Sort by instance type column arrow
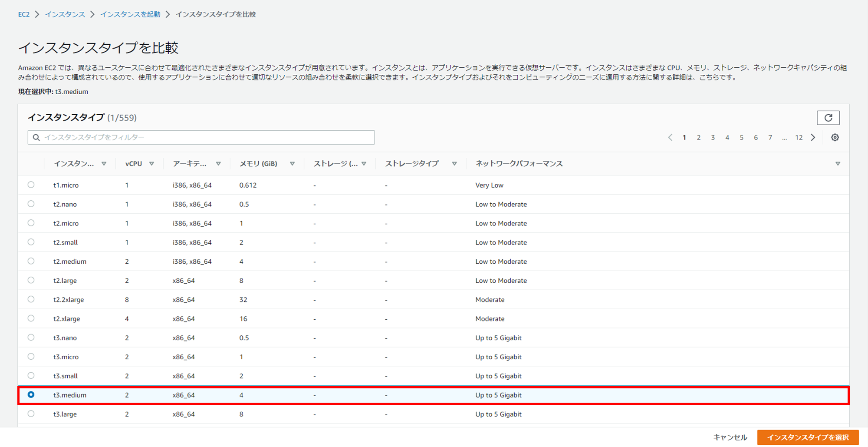This screenshot has width=868, height=447. point(104,164)
